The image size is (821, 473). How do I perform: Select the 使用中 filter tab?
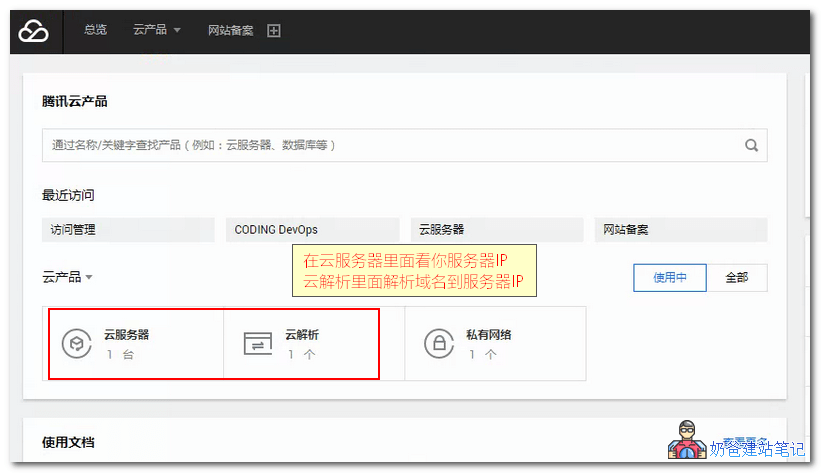(670, 278)
